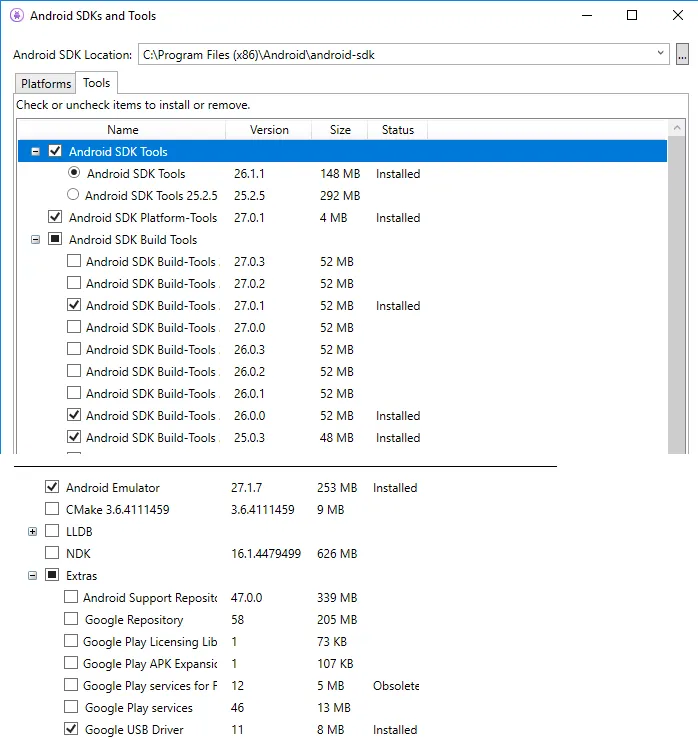The width and height of the screenshot is (698, 739).
Task: Click the vertical scrollbar track
Action: (x=677, y=295)
